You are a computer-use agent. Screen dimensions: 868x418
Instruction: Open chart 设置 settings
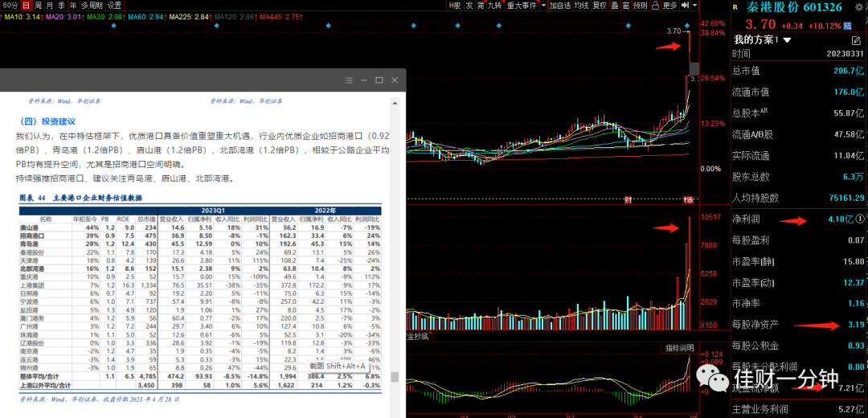tap(115, 6)
